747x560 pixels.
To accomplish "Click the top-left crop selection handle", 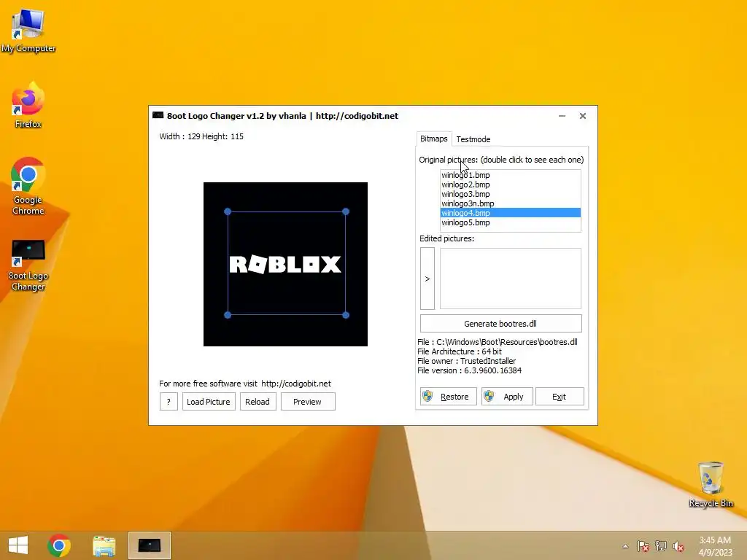I will (x=228, y=211).
